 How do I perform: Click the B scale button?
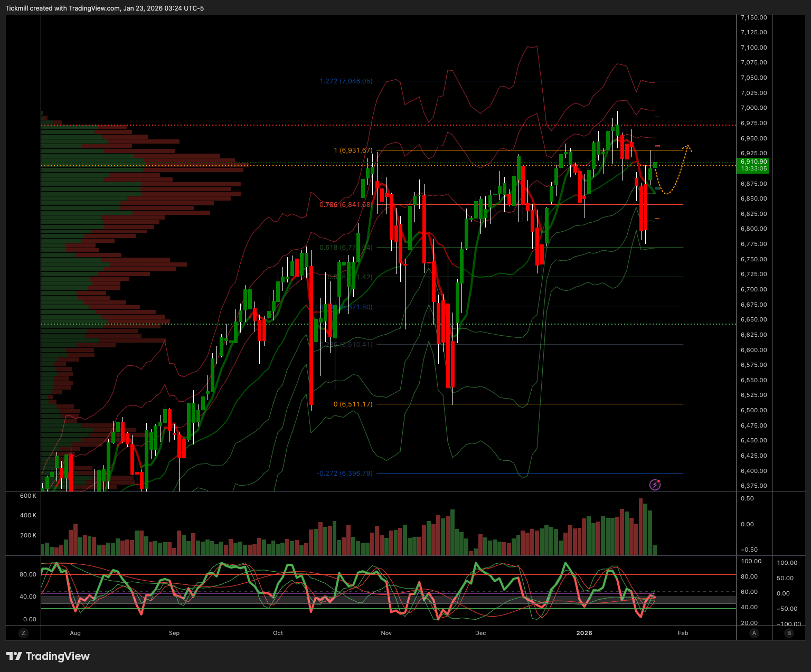coord(789,633)
